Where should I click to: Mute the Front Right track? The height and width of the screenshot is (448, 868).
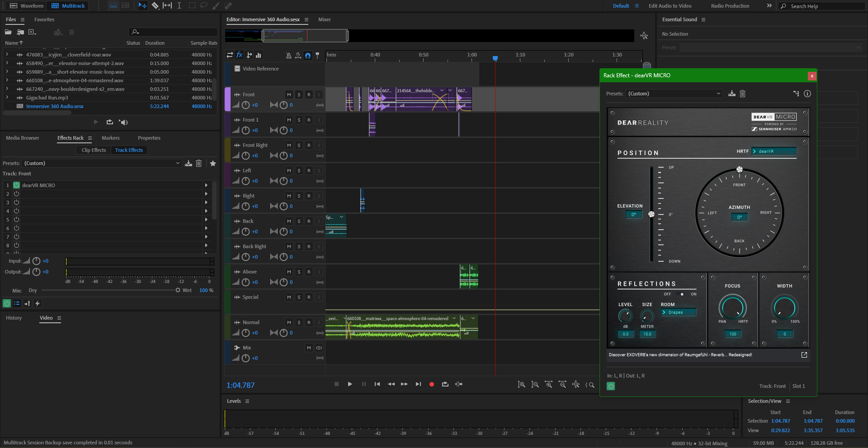289,145
